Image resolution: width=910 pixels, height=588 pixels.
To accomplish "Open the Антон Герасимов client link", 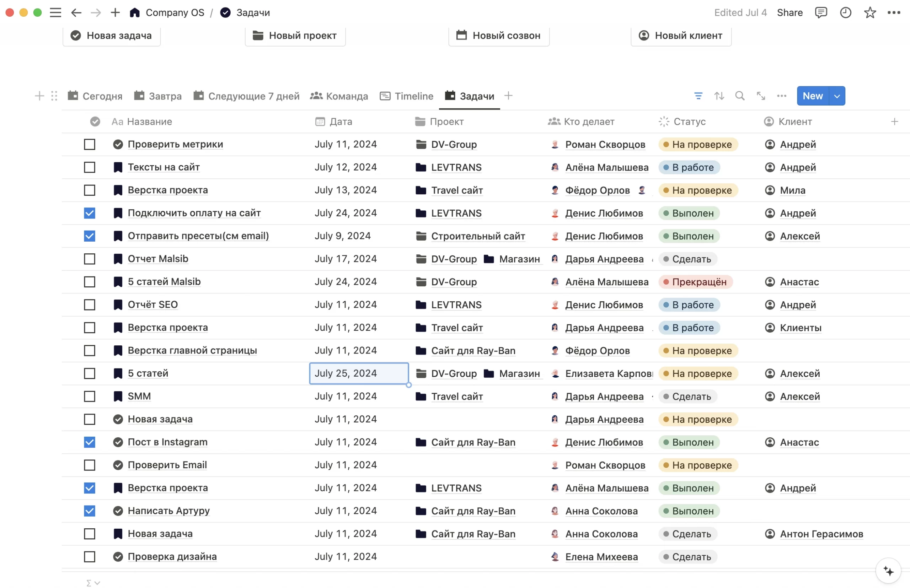I will click(821, 534).
